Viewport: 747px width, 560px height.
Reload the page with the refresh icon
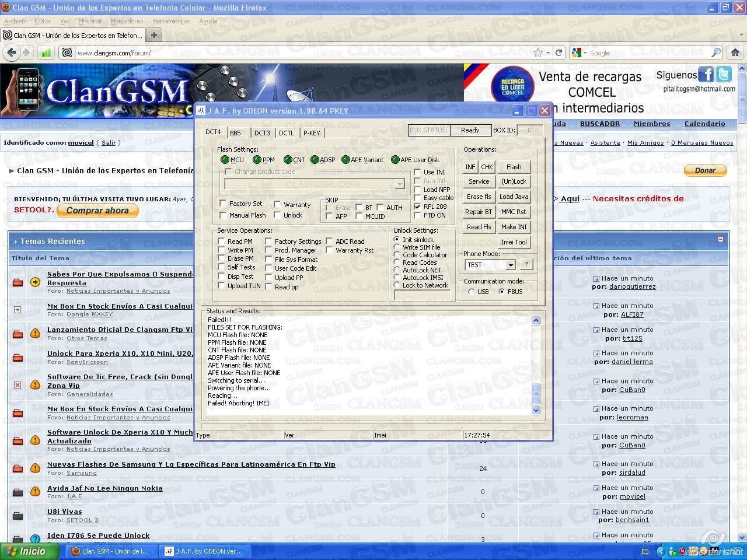pos(558,52)
